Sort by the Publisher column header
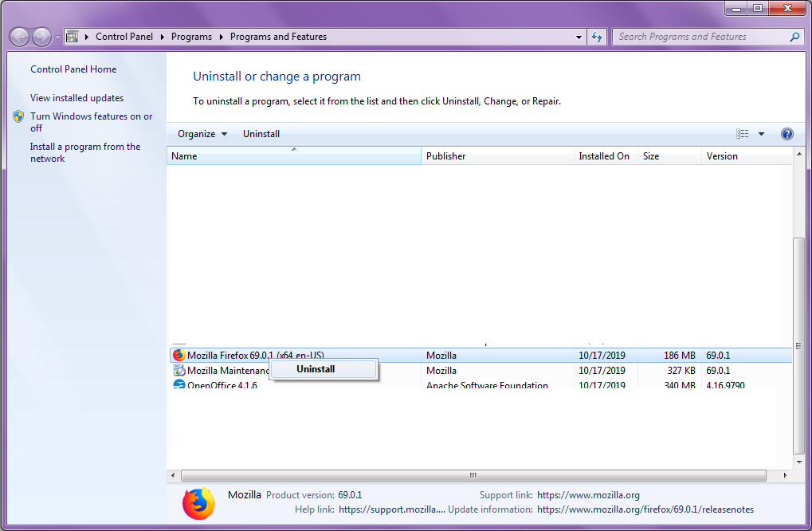 [498, 156]
